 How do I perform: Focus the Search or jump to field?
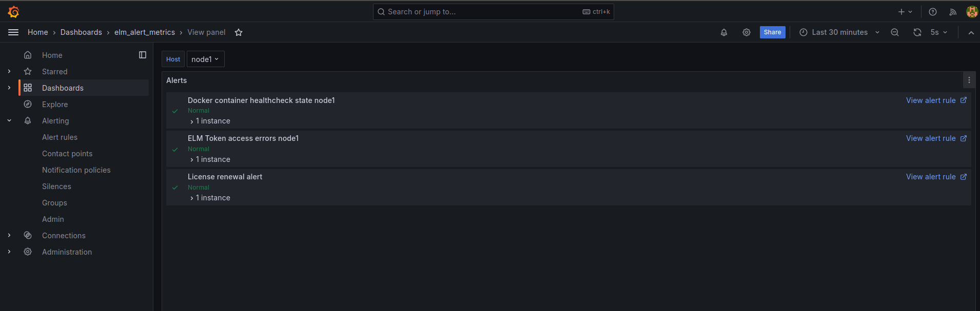point(494,12)
